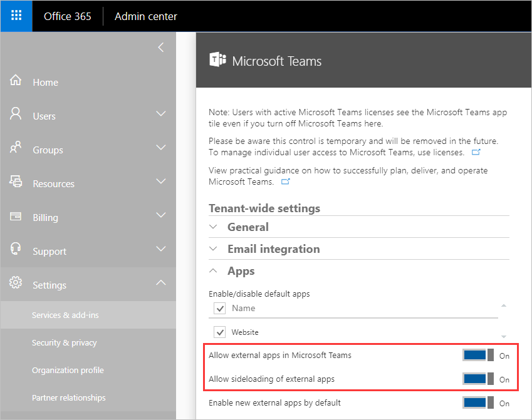Turn off Allow sideloading of external apps
The width and height of the screenshot is (532, 420).
478,379
